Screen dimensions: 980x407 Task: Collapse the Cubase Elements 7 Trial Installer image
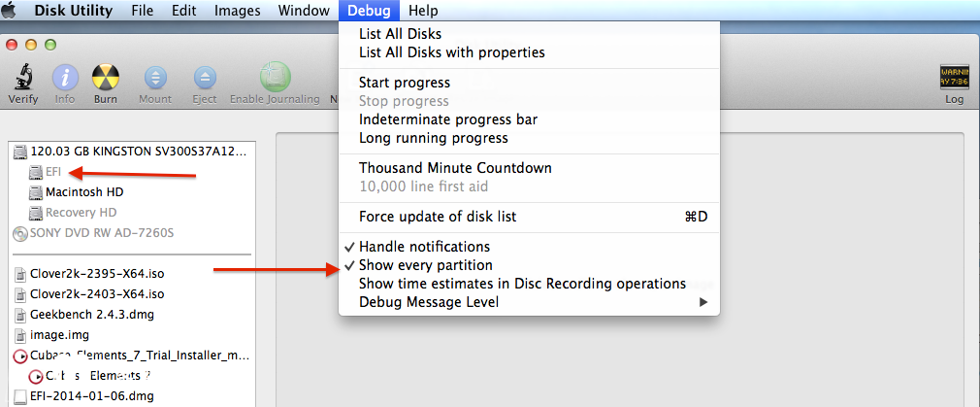point(21,356)
